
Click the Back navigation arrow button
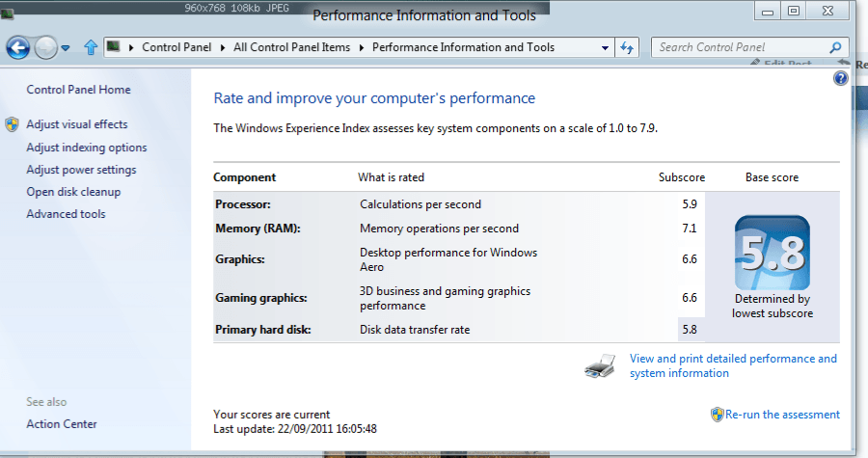(18, 47)
